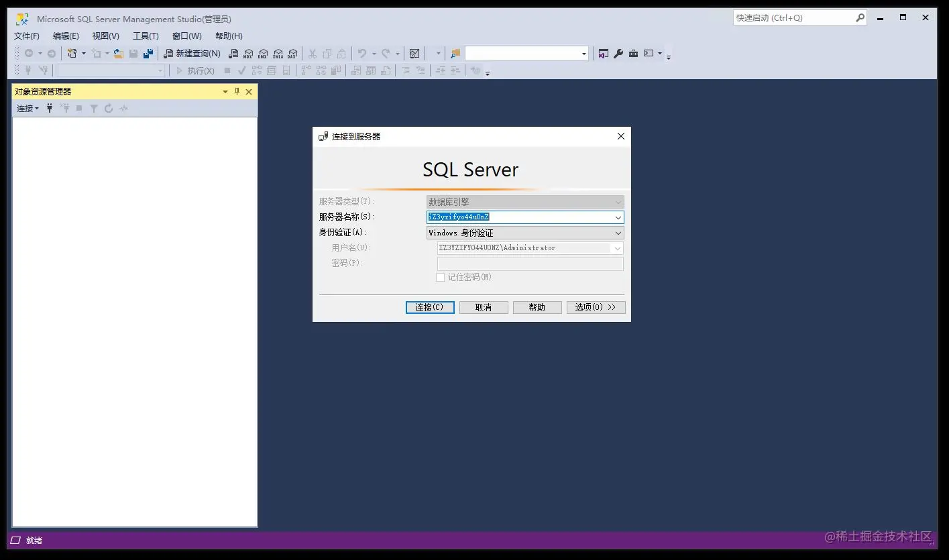Click the 取消 button
Image resolution: width=949 pixels, height=560 pixels.
coord(484,307)
